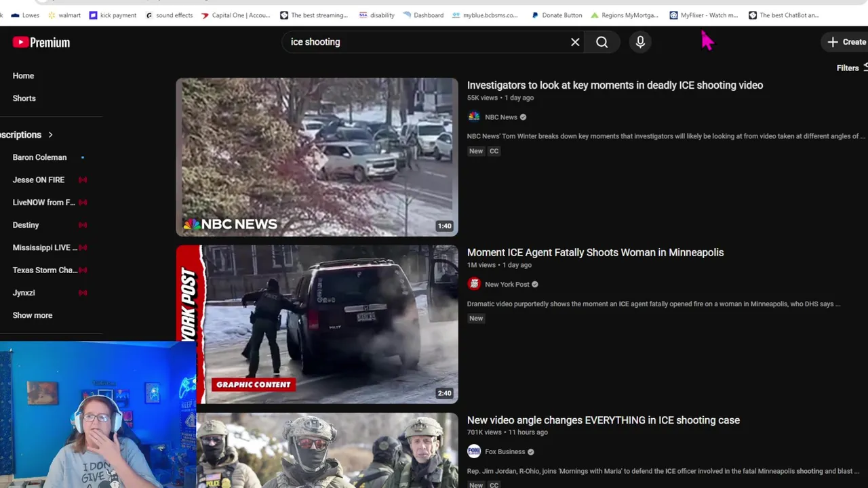Play the NBC News ICE shooting thumbnail
This screenshot has height=488, width=868.
[x=317, y=157]
